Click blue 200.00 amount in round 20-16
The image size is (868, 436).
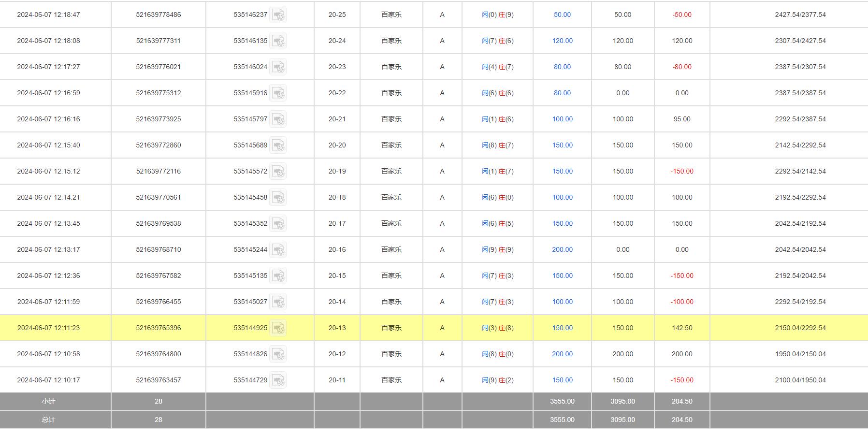562,250
